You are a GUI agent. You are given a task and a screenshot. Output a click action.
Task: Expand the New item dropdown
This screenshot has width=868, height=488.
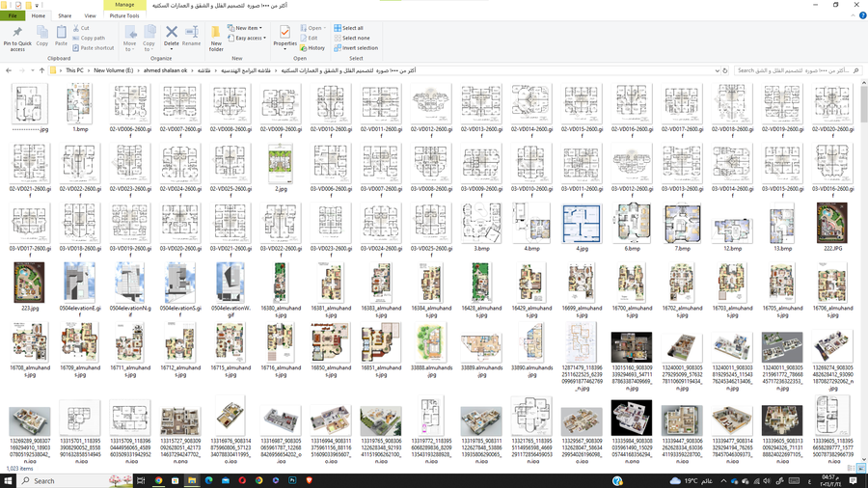(249, 28)
